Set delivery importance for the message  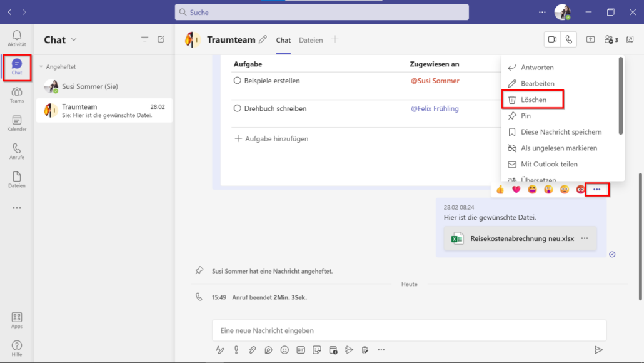click(x=236, y=350)
